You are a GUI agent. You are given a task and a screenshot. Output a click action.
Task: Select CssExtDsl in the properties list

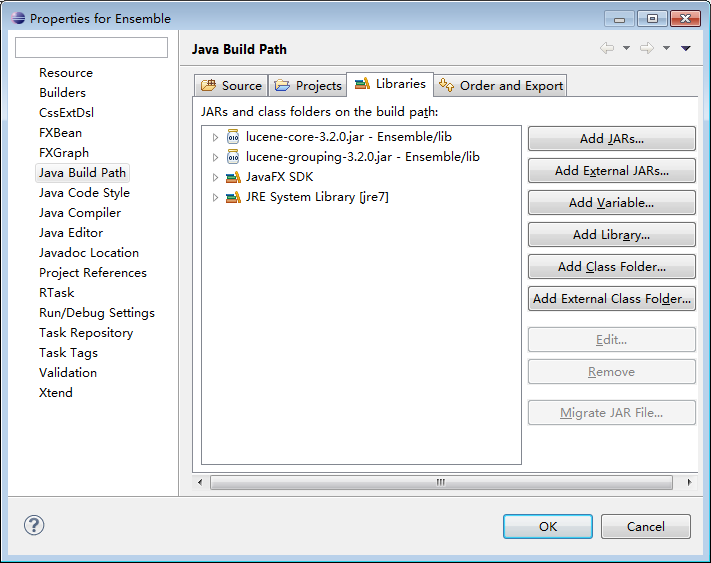pos(66,112)
